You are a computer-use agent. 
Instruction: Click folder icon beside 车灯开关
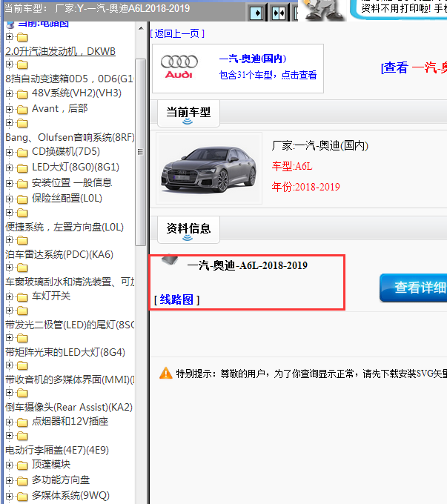tap(22, 297)
